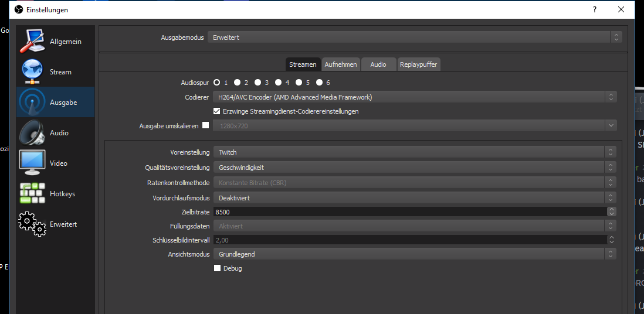This screenshot has width=644, height=314.
Task: Open the Hotkeys keyboard icon
Action: click(x=32, y=193)
